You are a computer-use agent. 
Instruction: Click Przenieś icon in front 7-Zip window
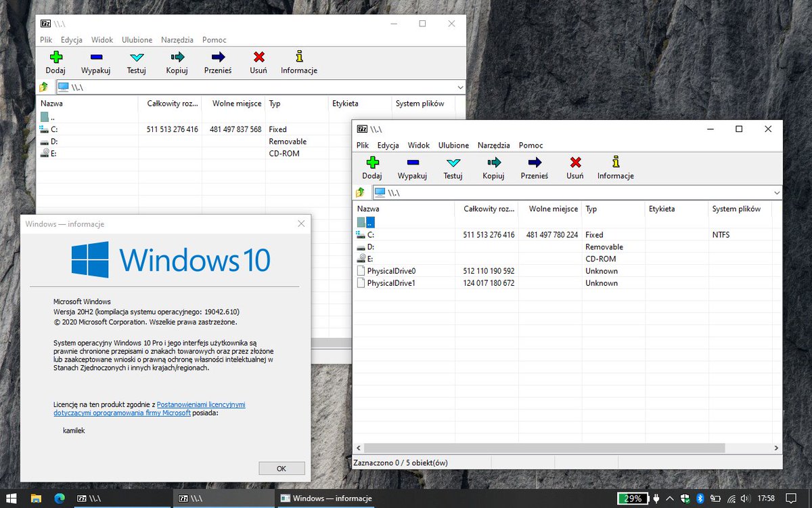click(x=535, y=163)
